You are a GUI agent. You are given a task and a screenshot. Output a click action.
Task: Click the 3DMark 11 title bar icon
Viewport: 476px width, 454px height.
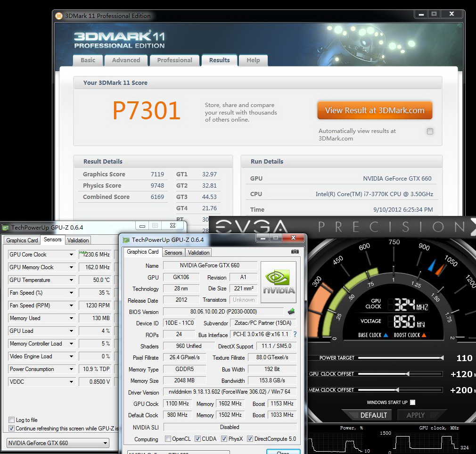(59, 16)
